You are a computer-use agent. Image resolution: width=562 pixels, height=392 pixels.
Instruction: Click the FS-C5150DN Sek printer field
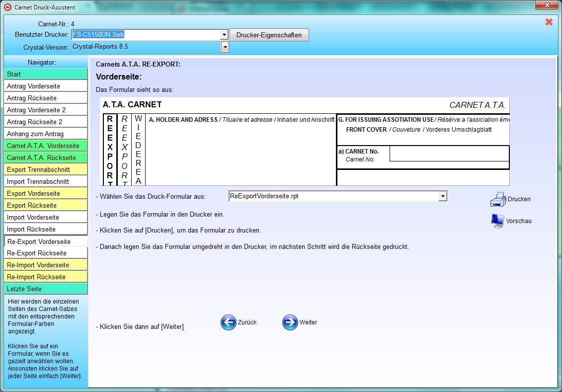[146, 35]
